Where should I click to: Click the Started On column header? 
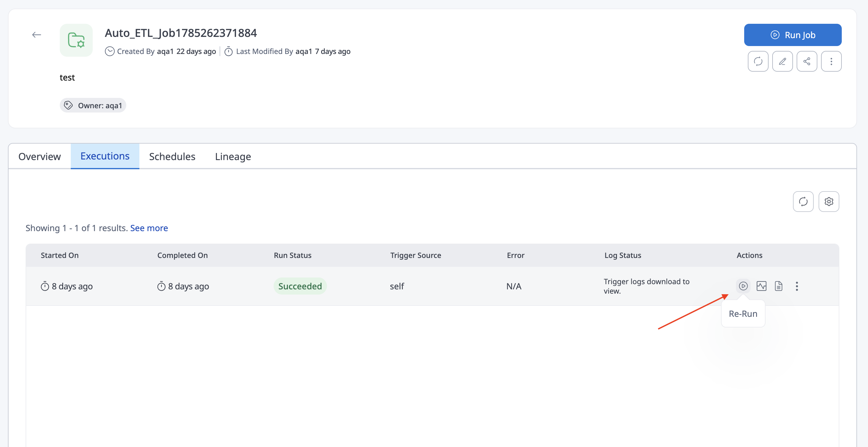click(60, 255)
